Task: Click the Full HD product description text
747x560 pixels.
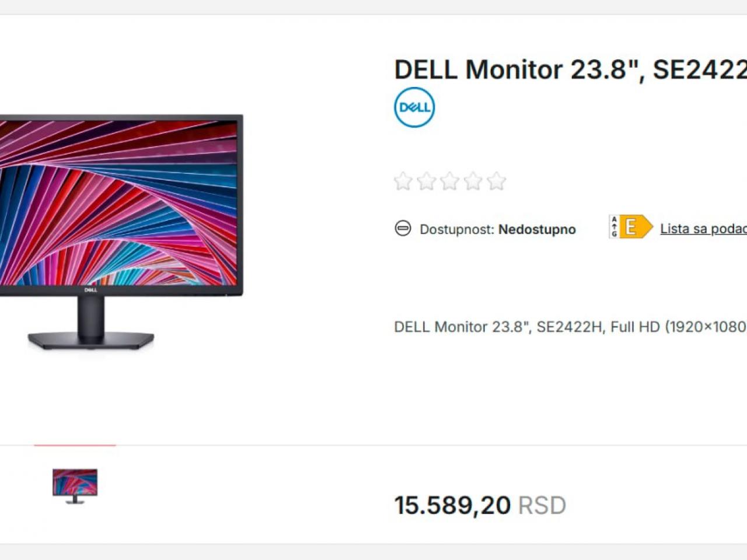Action: tap(571, 327)
